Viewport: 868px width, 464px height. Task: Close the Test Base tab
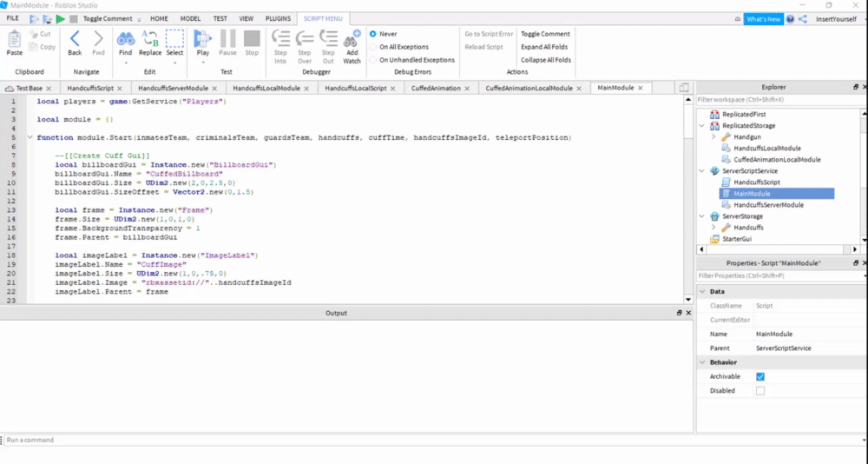tap(49, 89)
